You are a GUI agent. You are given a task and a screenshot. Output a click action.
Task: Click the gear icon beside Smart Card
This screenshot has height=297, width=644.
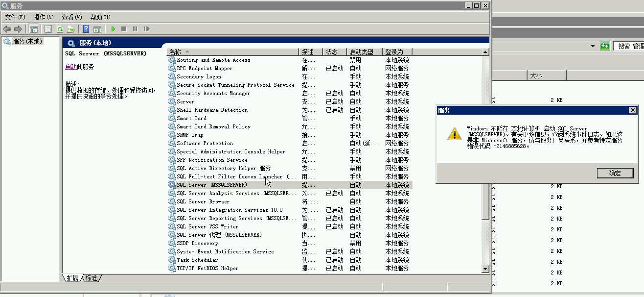coord(172,118)
